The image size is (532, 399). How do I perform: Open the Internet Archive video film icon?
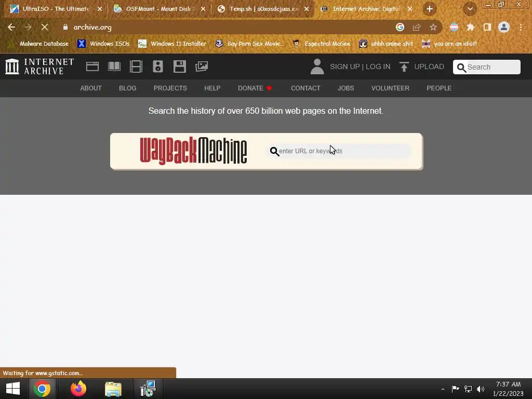136,66
